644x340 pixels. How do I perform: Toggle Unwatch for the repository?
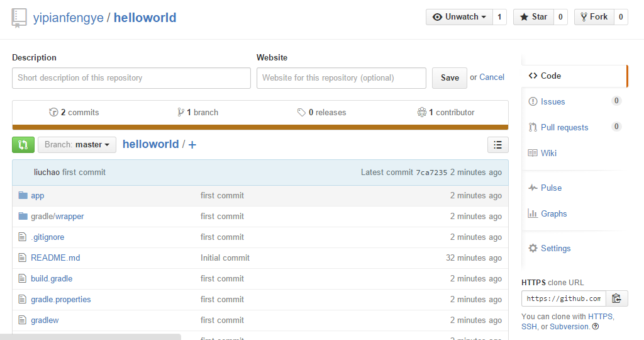coord(458,17)
